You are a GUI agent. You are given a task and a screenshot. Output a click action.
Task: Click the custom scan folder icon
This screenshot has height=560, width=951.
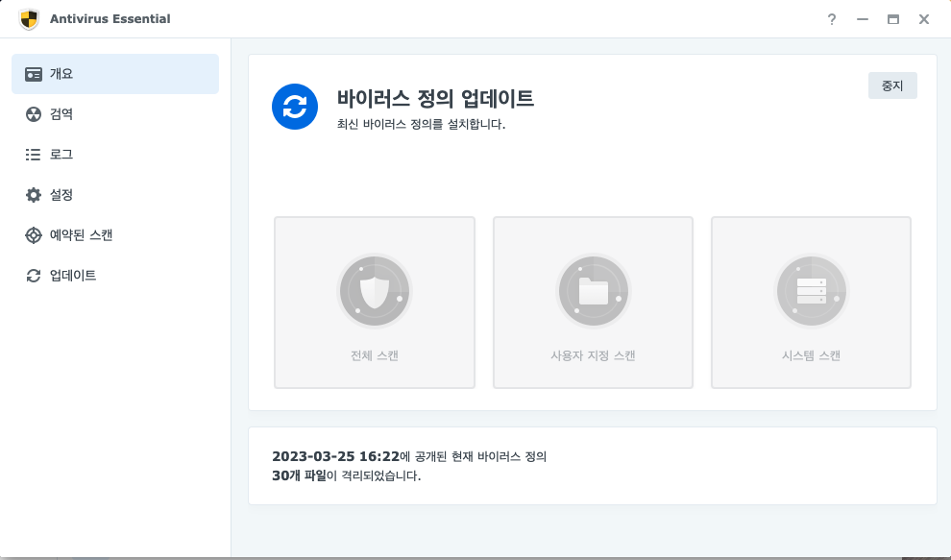click(593, 291)
